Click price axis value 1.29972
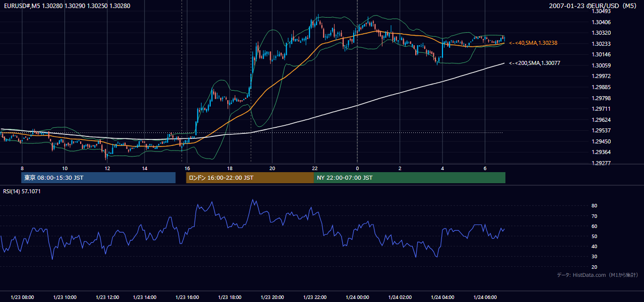644x302 pixels. [601, 76]
